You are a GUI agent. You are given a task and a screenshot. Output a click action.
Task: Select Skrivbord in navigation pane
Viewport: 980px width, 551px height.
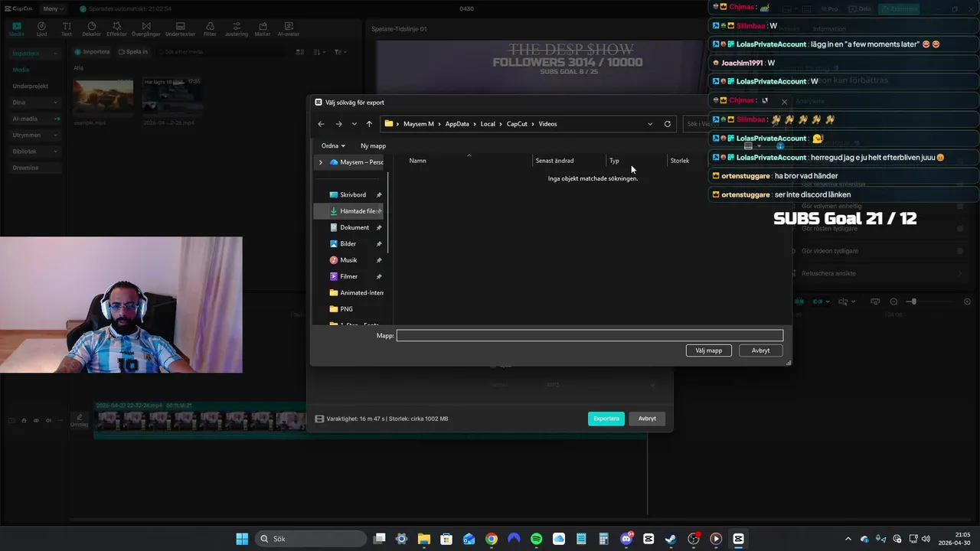pos(353,195)
